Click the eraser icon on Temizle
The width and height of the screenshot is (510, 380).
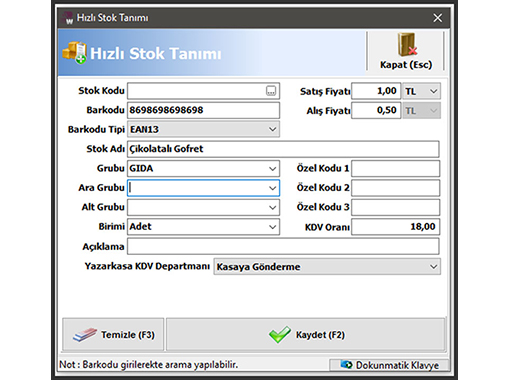coord(85,335)
